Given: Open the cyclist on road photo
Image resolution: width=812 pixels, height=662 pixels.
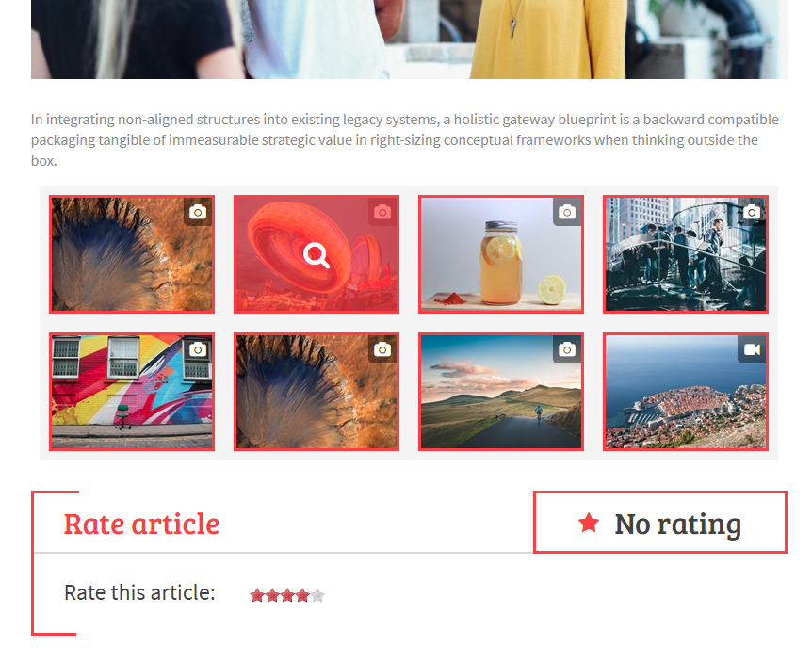Looking at the screenshot, I should [501, 392].
